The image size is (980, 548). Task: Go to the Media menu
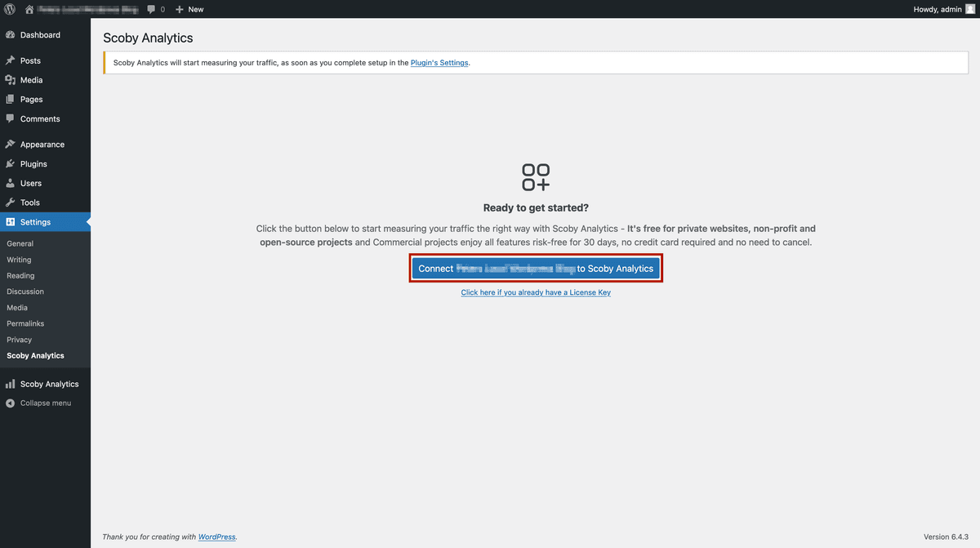(45, 80)
